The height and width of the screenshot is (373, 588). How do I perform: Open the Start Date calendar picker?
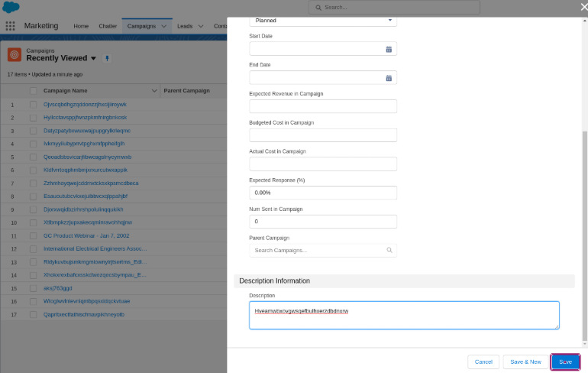388,49
